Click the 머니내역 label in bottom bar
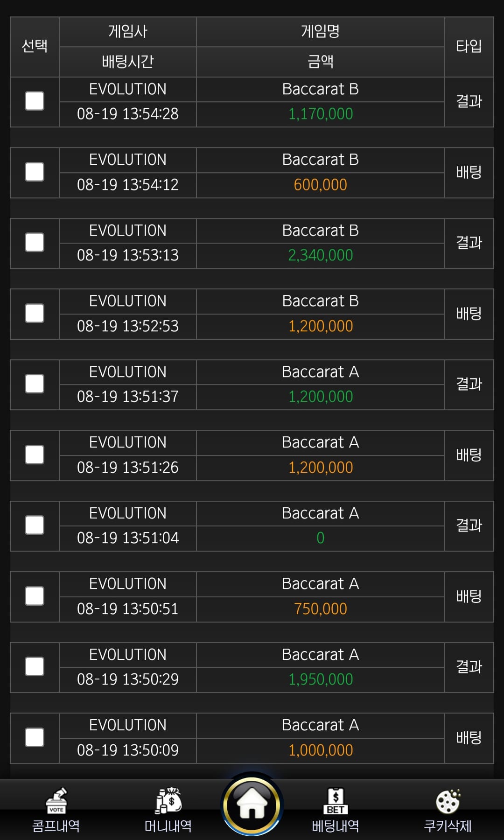The height and width of the screenshot is (840, 504). [168, 826]
